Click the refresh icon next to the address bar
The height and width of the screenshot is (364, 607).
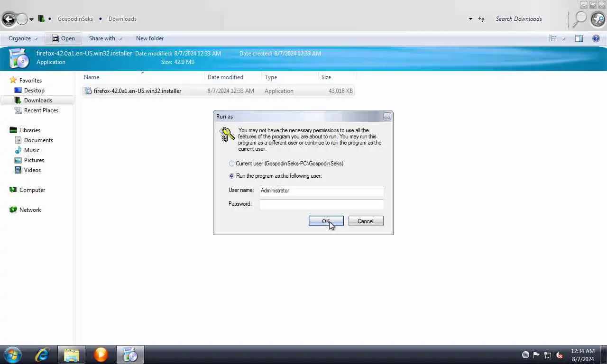tap(481, 19)
